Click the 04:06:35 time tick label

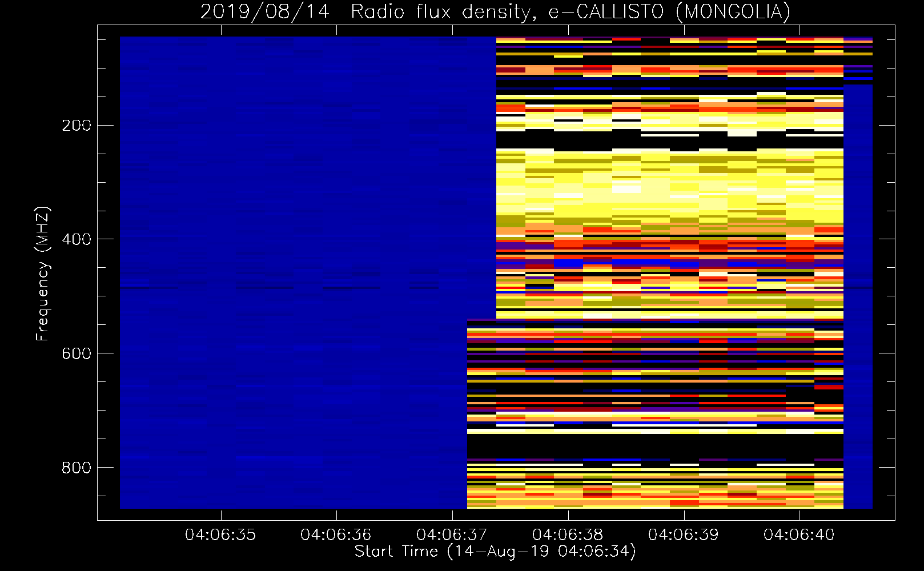coord(220,535)
